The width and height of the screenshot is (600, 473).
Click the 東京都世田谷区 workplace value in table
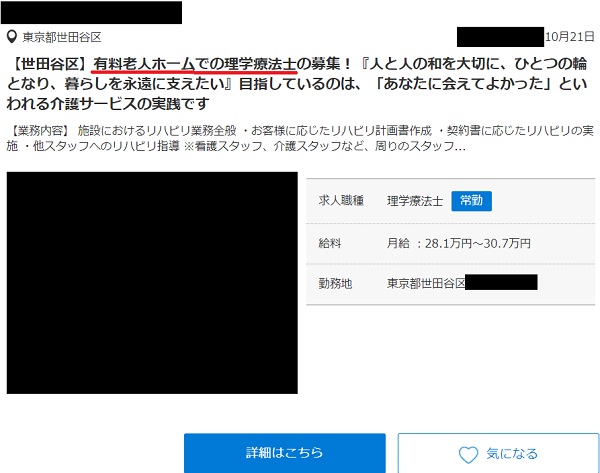point(426,283)
